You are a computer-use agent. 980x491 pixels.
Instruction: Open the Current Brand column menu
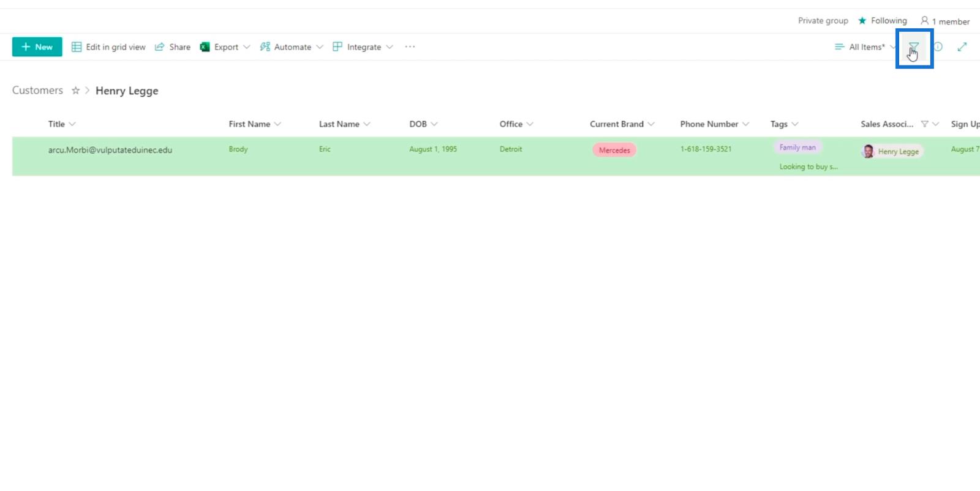(x=622, y=124)
